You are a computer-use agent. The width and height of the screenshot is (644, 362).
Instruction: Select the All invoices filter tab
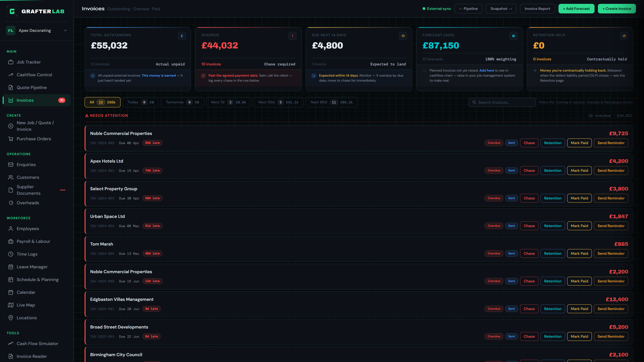102,102
